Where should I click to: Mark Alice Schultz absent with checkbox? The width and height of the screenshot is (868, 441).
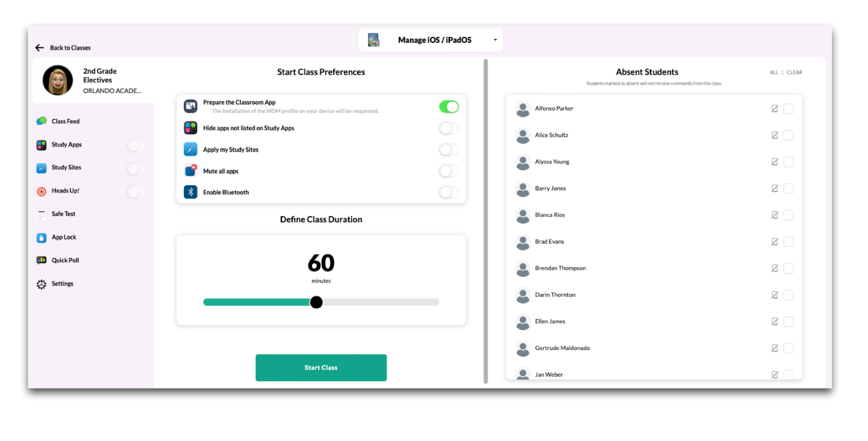coord(788,136)
